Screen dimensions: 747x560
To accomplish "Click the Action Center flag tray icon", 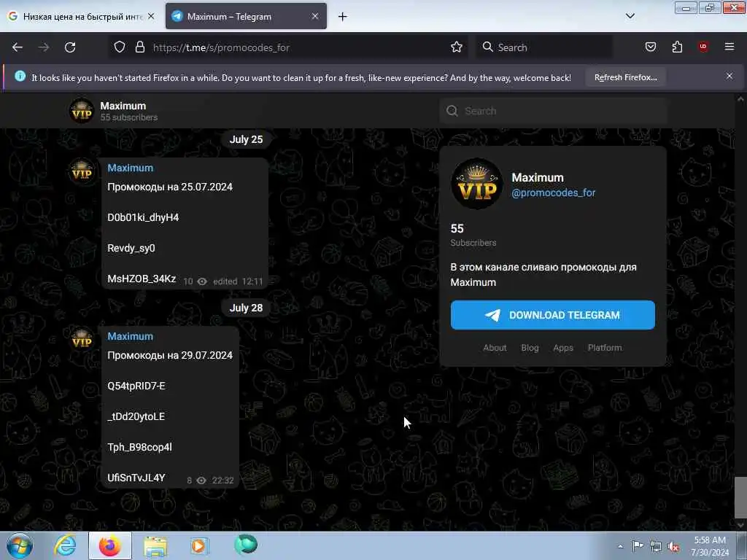I will point(638,546).
